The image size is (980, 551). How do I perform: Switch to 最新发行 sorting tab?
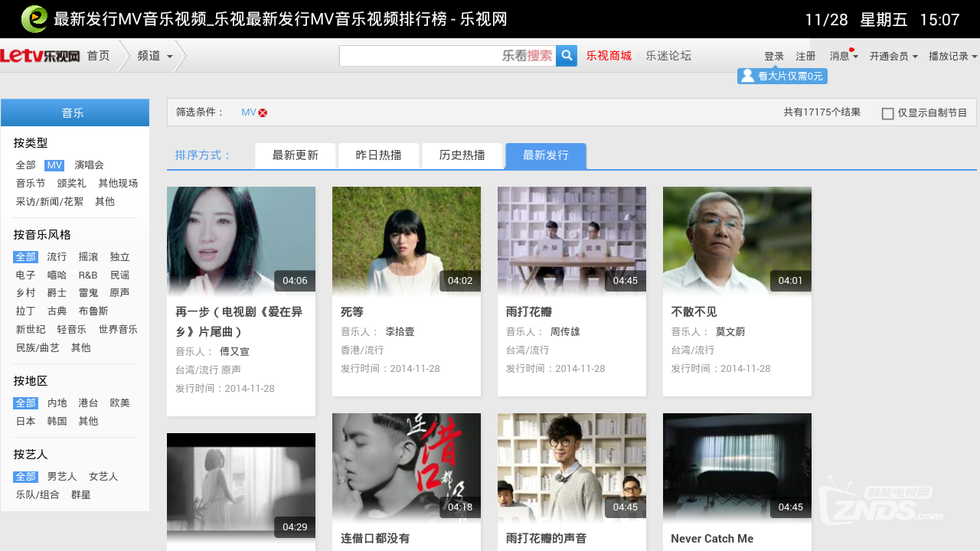click(545, 155)
